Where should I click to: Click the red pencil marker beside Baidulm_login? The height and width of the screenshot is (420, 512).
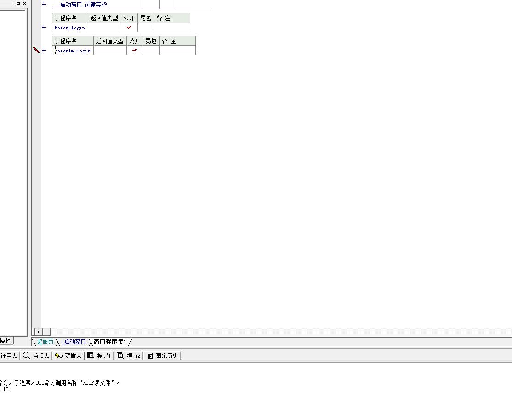click(36, 50)
